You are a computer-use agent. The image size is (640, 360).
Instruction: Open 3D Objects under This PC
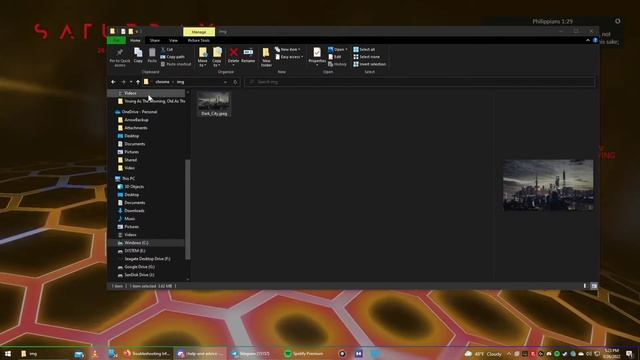[134, 187]
